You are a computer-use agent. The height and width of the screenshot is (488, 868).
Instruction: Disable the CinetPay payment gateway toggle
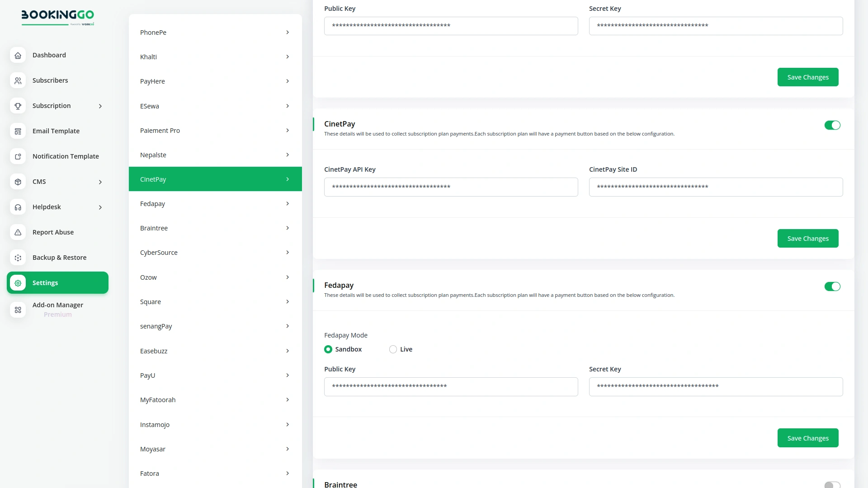pyautogui.click(x=832, y=125)
